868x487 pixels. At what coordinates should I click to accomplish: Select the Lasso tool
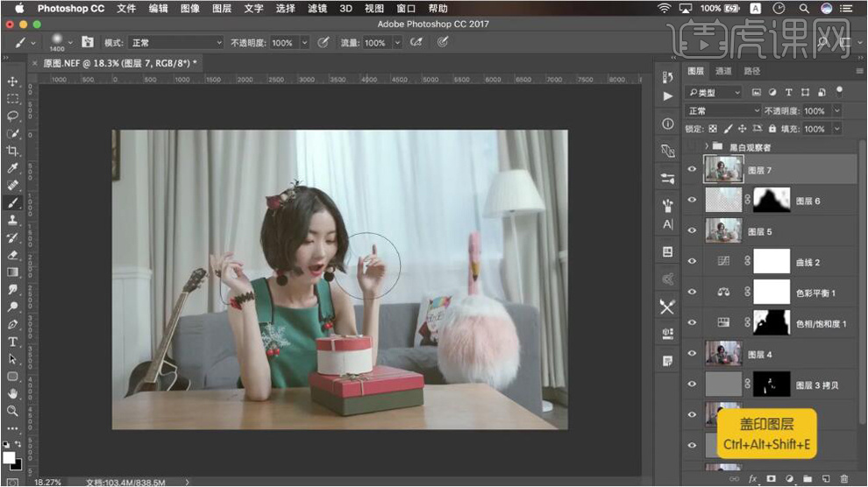click(12, 116)
